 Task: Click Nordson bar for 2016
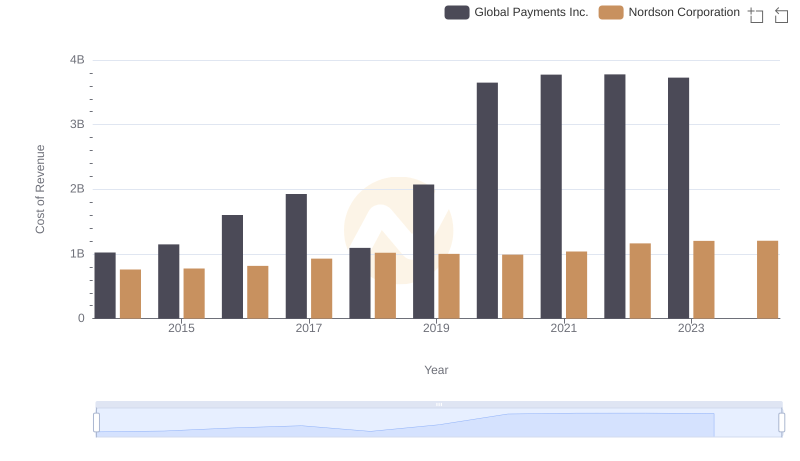pyautogui.click(x=258, y=292)
